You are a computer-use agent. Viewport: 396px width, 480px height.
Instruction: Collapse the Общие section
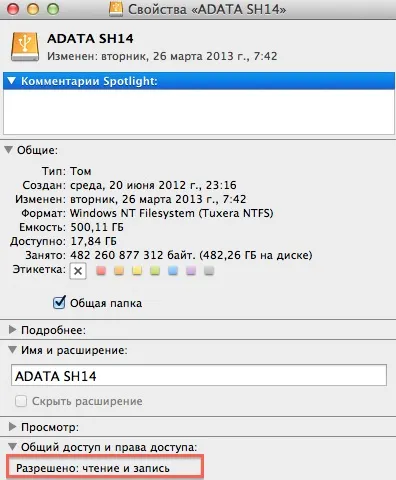pyautogui.click(x=9, y=150)
